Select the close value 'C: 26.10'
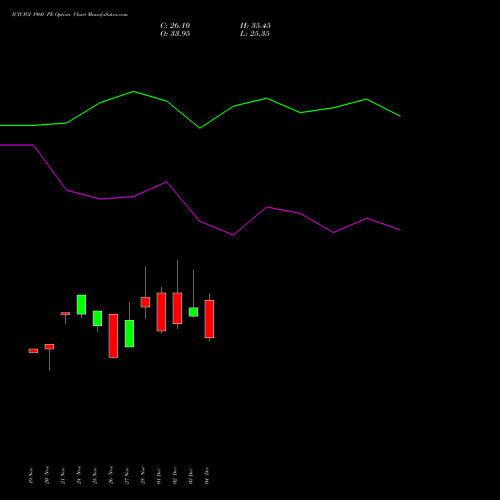500x500 pixels. tap(175, 26)
